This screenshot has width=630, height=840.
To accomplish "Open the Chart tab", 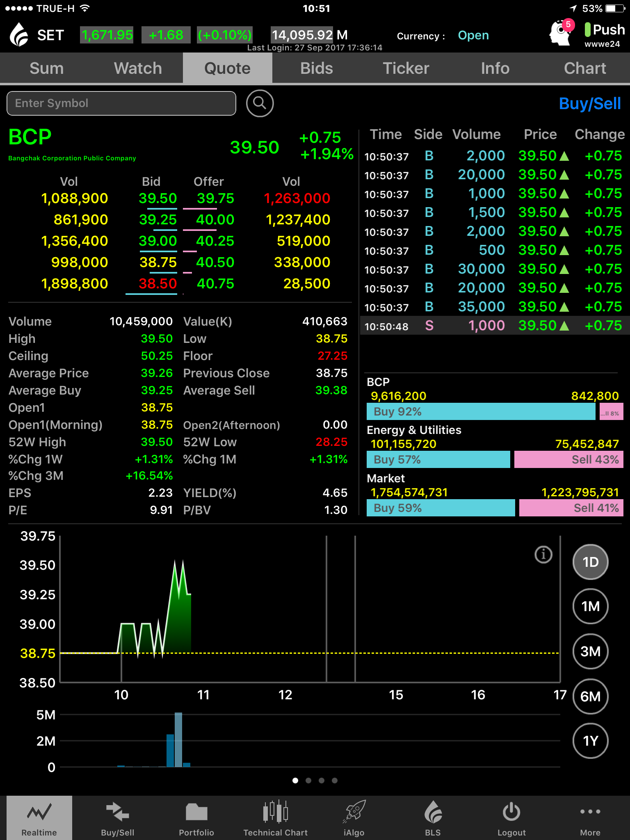I will 585,68.
